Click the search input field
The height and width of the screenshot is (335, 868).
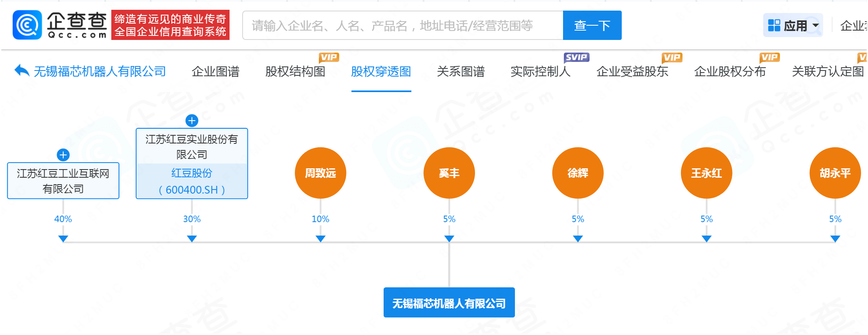[x=403, y=25]
